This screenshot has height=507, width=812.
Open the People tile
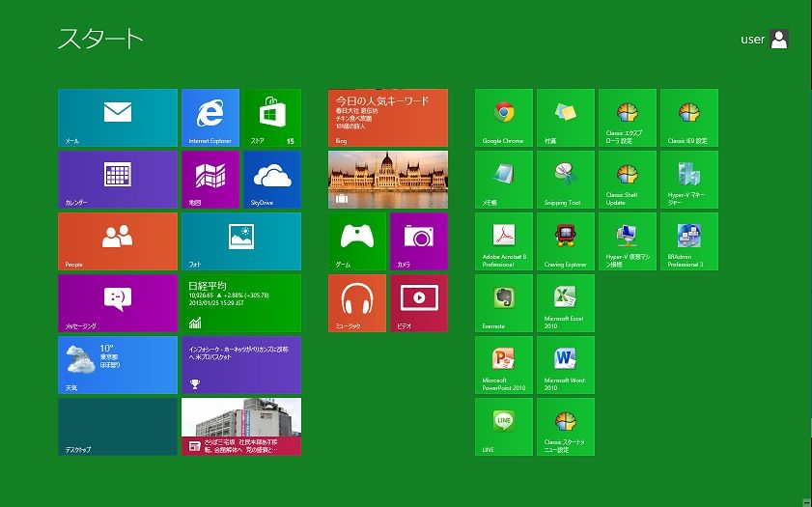pyautogui.click(x=118, y=241)
